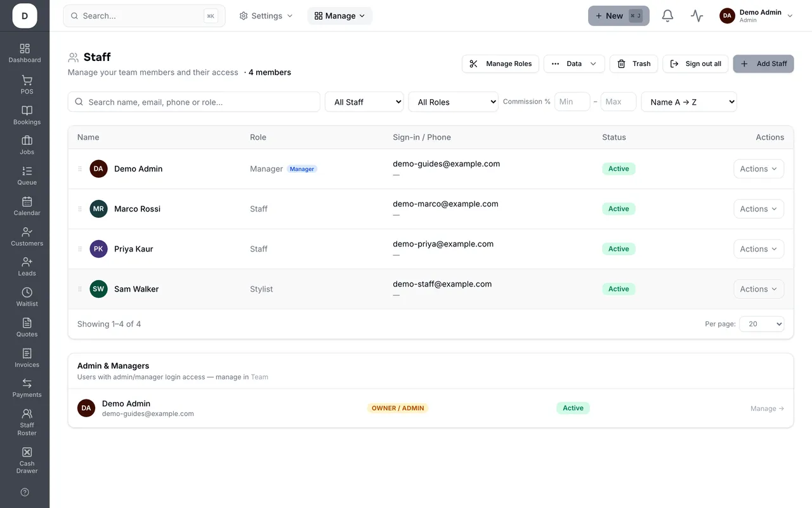Viewport: 812px width, 508px height.
Task: Open notifications bell icon
Action: pyautogui.click(x=667, y=16)
